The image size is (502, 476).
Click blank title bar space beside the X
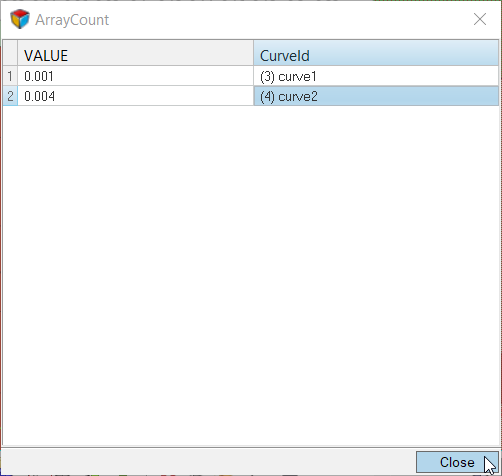[290, 19]
